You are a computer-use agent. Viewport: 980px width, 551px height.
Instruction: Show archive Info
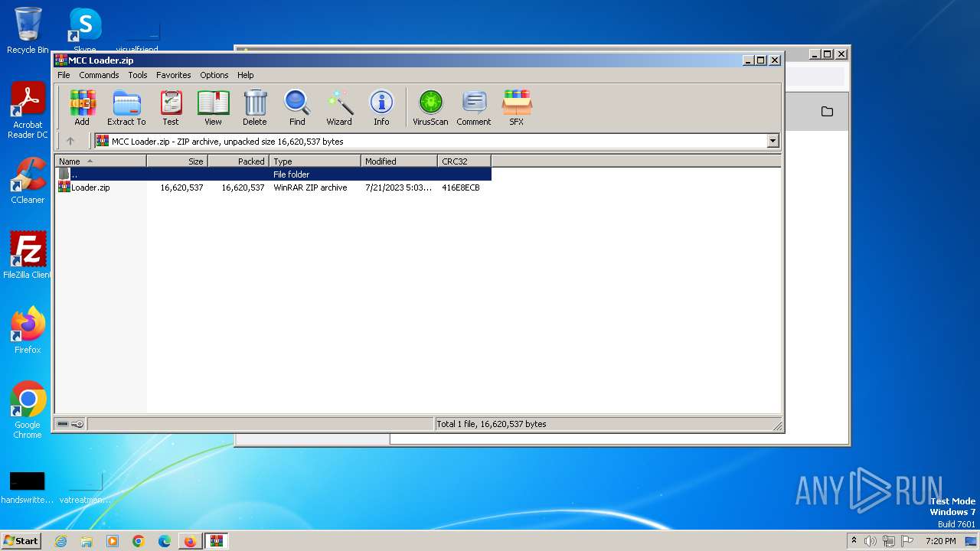pyautogui.click(x=381, y=107)
